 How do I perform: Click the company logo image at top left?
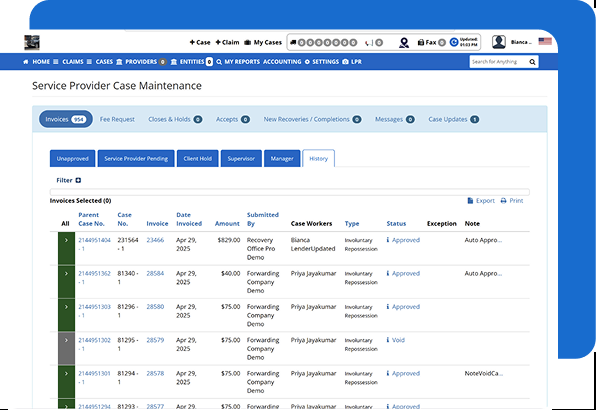[x=32, y=42]
